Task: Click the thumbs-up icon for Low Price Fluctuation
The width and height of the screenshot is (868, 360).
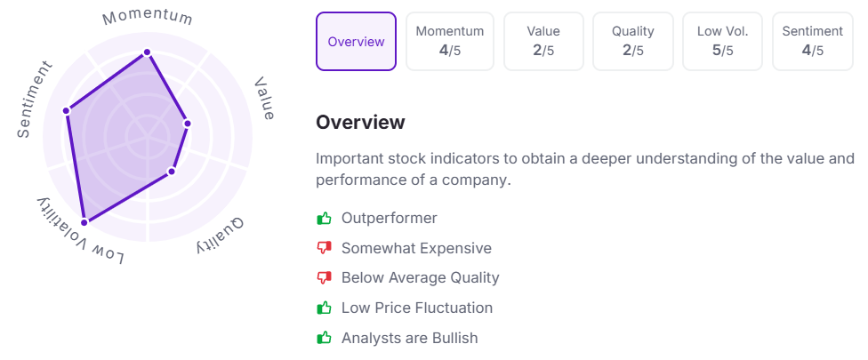Action: coord(324,308)
